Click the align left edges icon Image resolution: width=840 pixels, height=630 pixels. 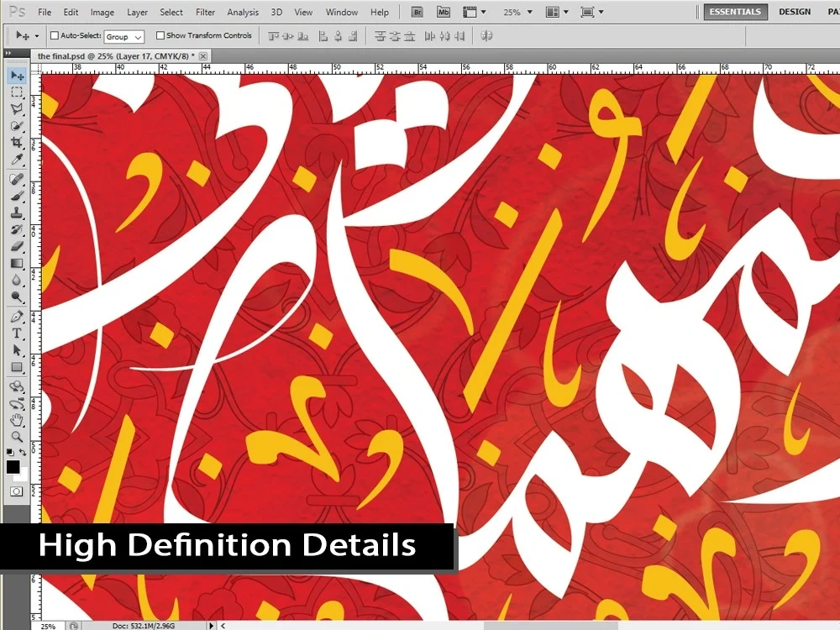tap(323, 36)
